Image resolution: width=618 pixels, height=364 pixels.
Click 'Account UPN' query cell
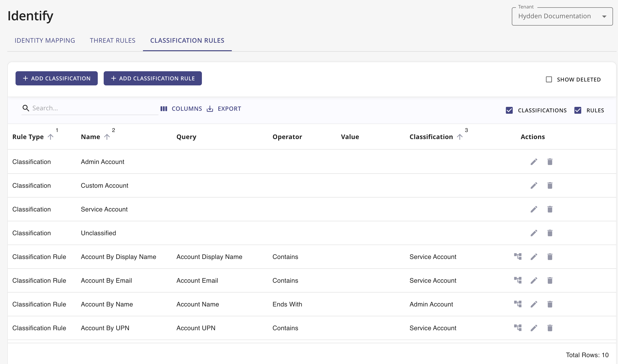point(196,328)
